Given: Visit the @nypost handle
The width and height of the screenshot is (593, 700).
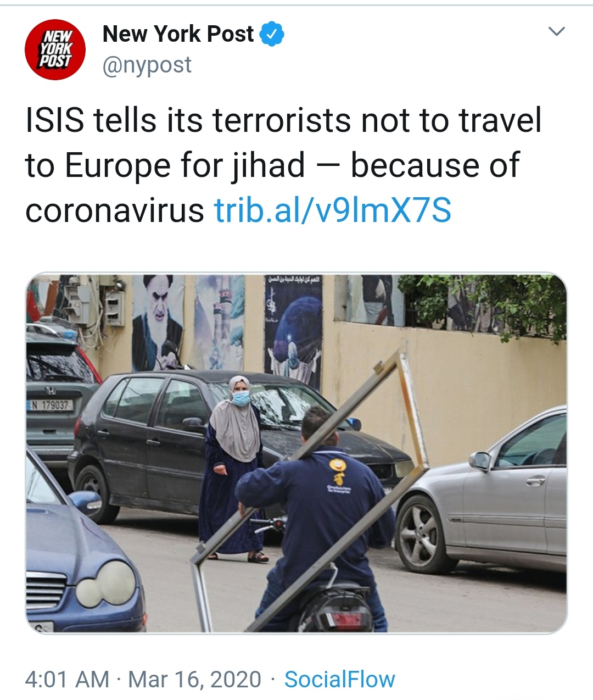Looking at the screenshot, I should (x=147, y=65).
